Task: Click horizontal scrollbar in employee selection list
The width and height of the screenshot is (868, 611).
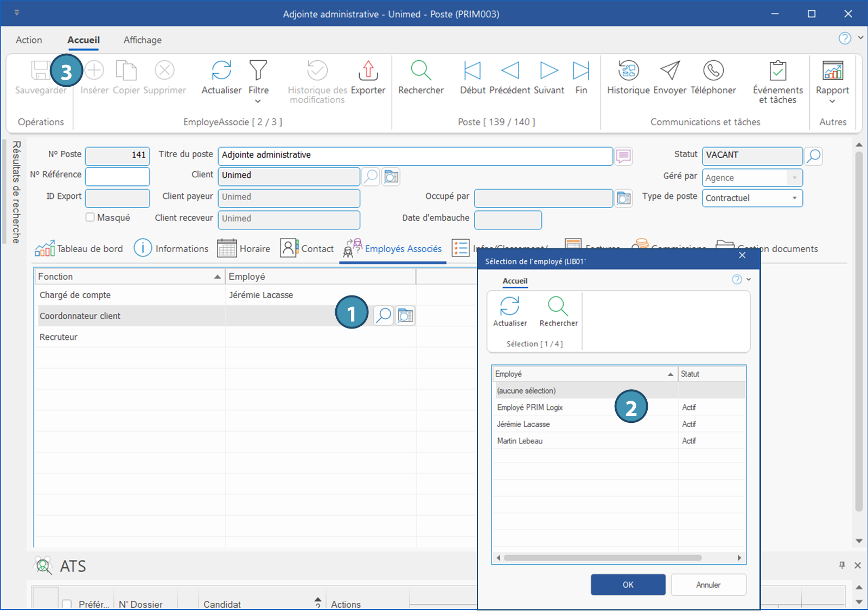Action: (602, 558)
